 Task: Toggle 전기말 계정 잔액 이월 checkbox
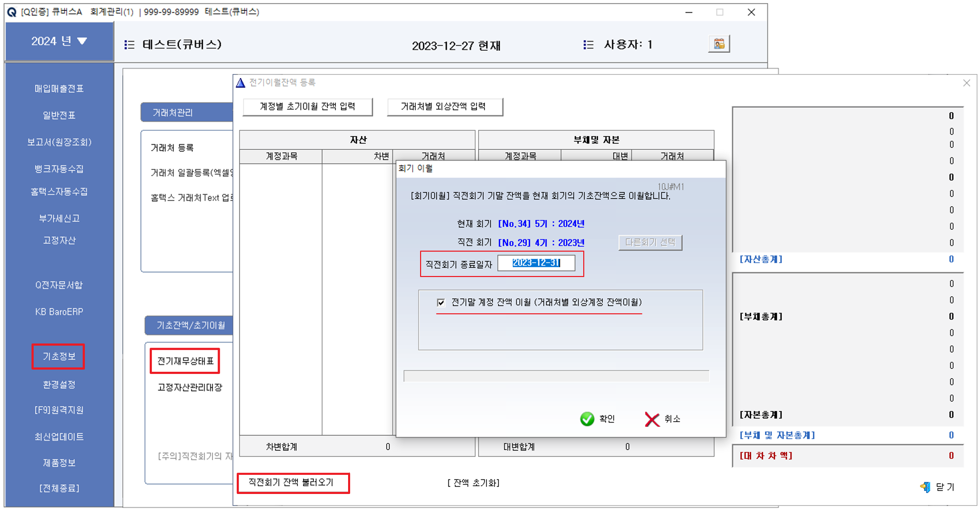coord(441,302)
